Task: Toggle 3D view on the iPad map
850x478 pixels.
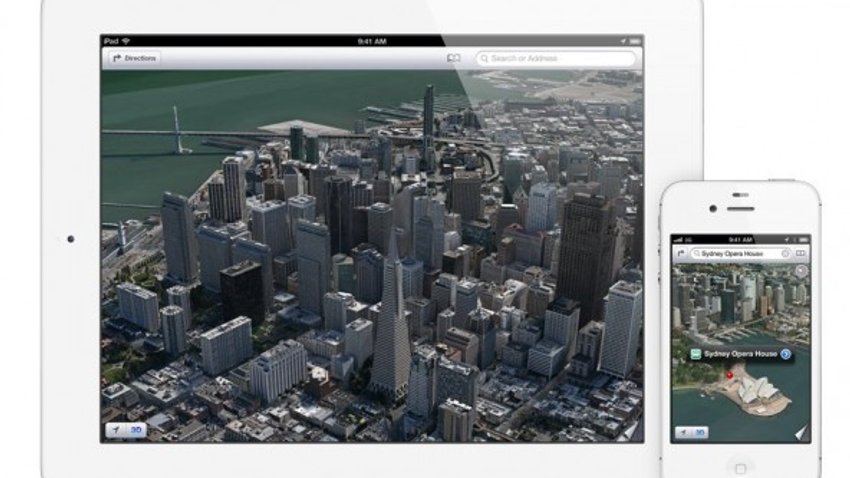Action: click(x=136, y=430)
